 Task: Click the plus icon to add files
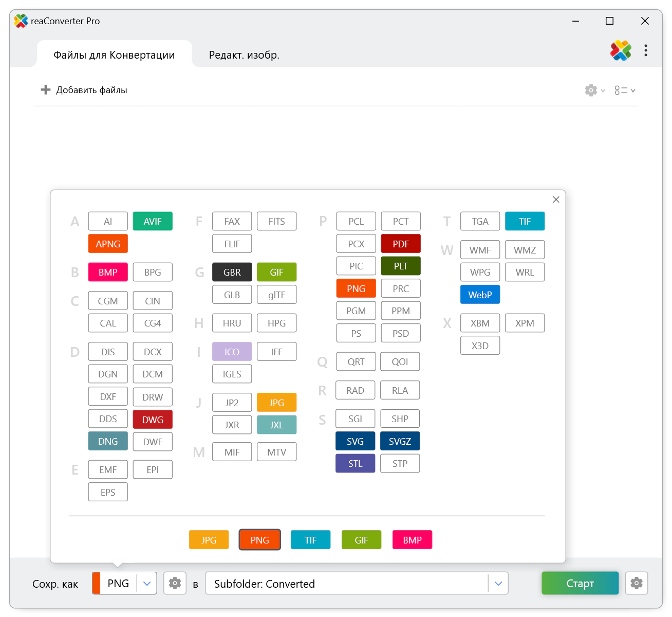click(46, 90)
